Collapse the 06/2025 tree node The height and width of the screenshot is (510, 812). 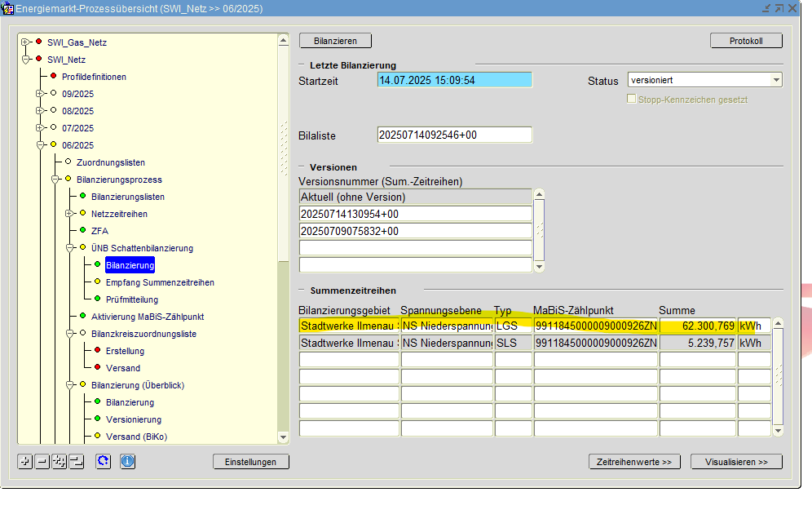[x=40, y=145]
